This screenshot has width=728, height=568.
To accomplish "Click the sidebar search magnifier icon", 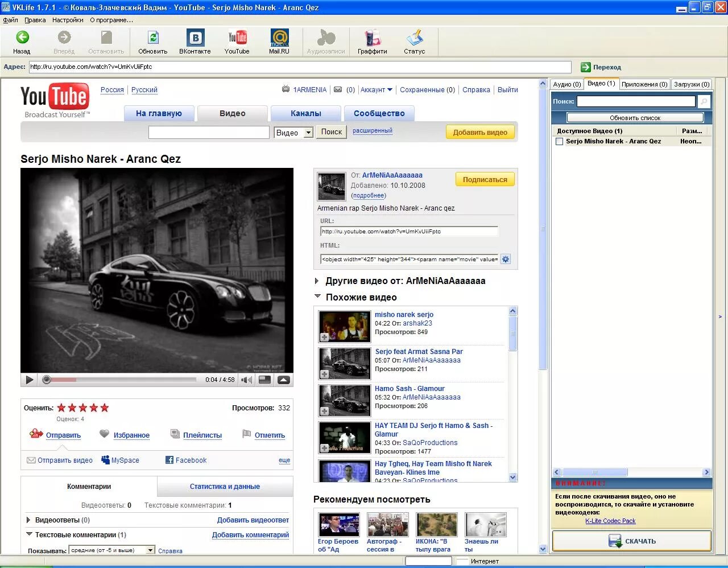I will pyautogui.click(x=704, y=101).
